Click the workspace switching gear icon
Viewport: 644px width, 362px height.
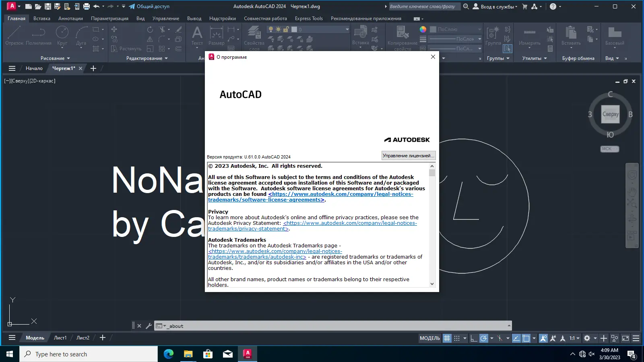(x=587, y=338)
